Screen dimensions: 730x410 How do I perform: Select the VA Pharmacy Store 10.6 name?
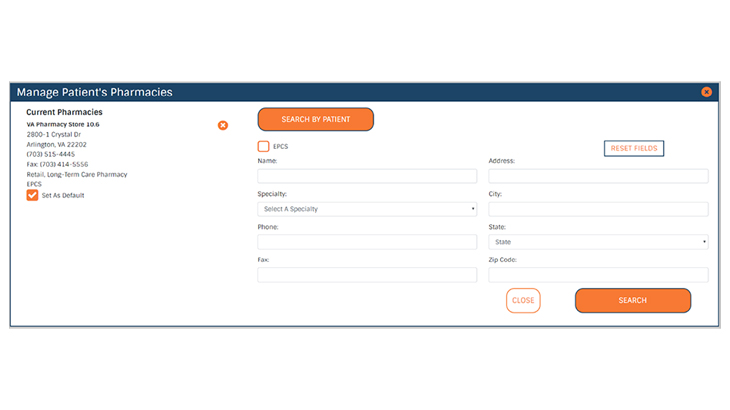coord(63,124)
